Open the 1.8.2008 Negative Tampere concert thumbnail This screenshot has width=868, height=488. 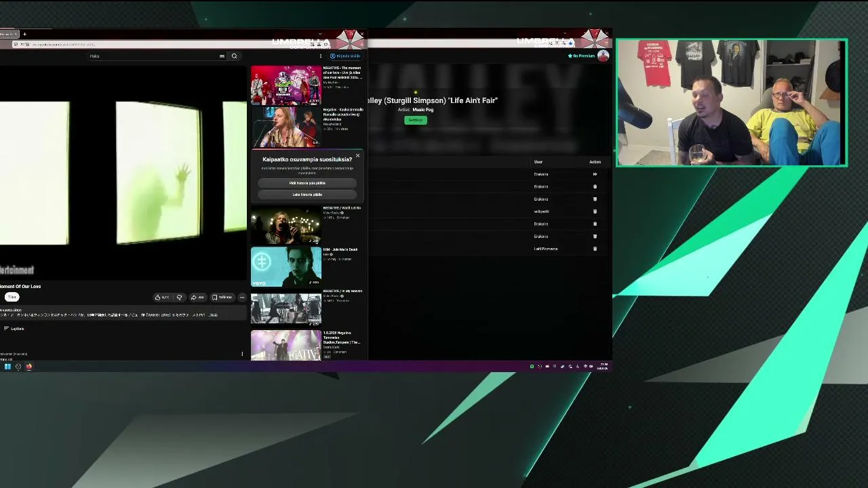(x=286, y=346)
